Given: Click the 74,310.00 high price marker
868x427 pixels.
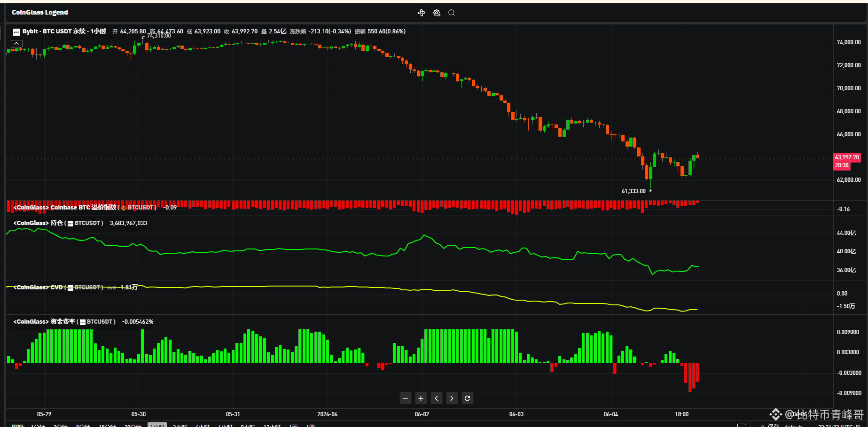Looking at the screenshot, I should click(159, 36).
